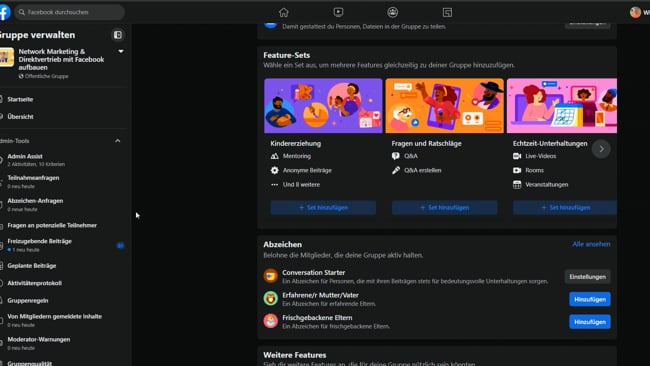Viewport: 650px width, 366px height.
Task: Open the Home icon in top navigation
Action: pyautogui.click(x=284, y=12)
